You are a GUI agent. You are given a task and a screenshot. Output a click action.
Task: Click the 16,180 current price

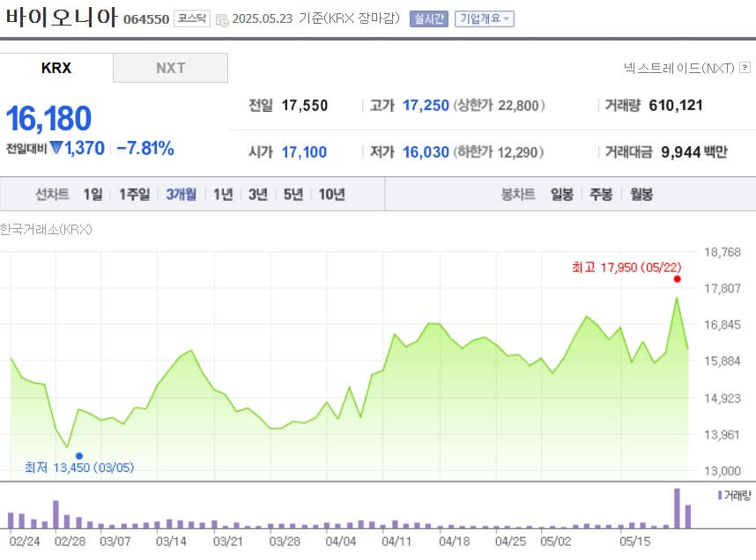[48, 118]
